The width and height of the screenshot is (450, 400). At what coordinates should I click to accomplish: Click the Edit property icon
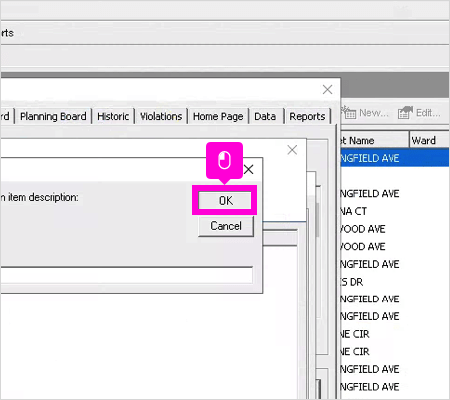pos(405,113)
